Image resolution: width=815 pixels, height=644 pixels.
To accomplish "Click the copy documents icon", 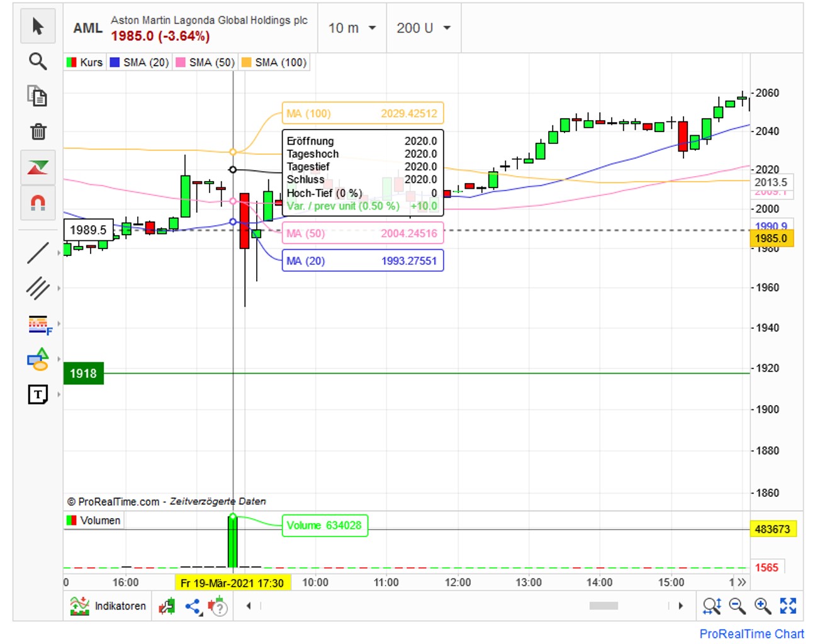I will click(x=38, y=96).
